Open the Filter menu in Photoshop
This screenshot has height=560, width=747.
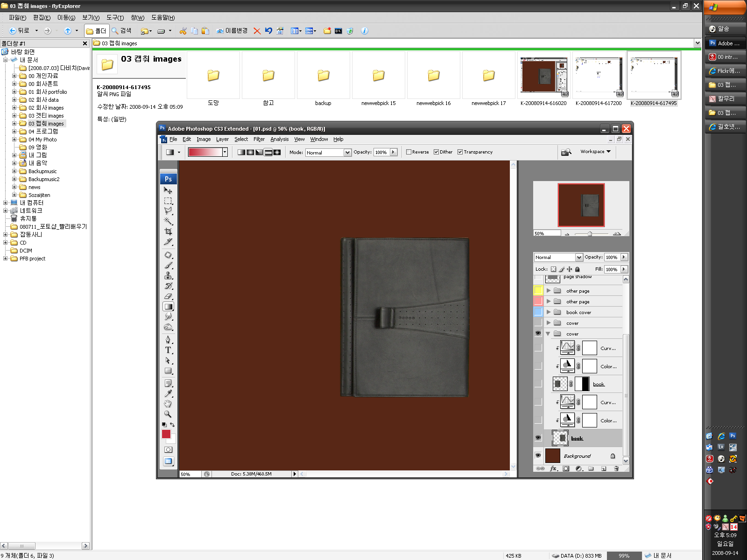[x=259, y=139]
